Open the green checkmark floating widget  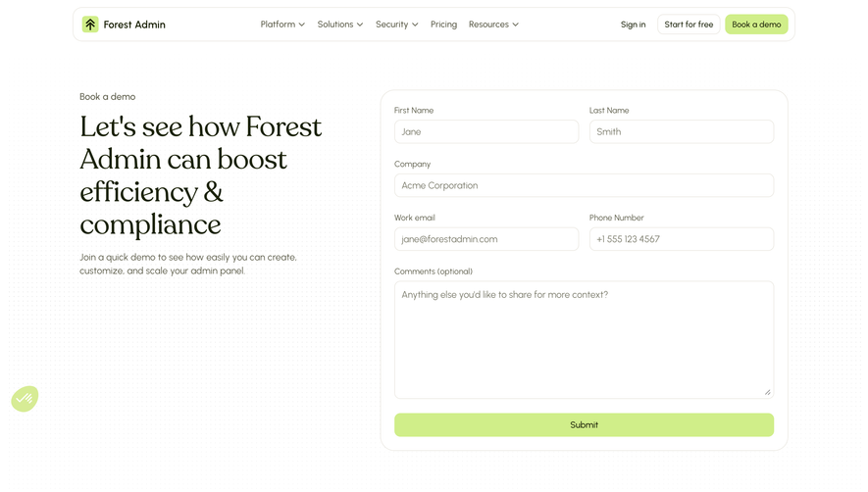point(25,399)
